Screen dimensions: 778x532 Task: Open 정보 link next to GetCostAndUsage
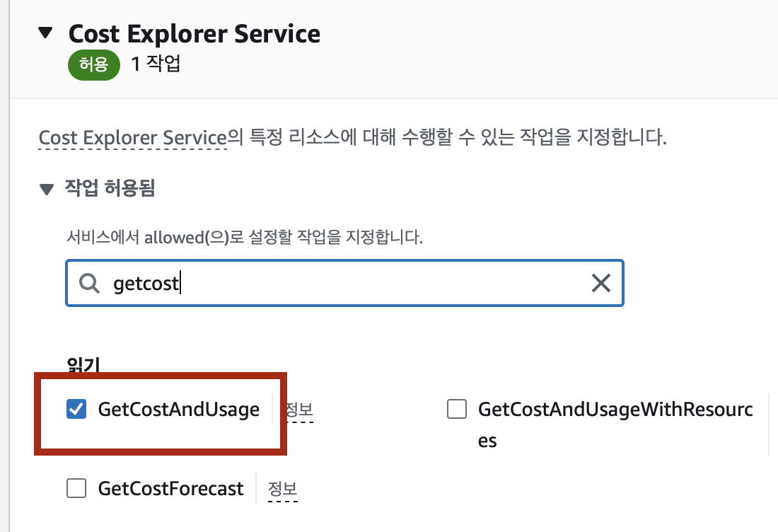click(300, 410)
